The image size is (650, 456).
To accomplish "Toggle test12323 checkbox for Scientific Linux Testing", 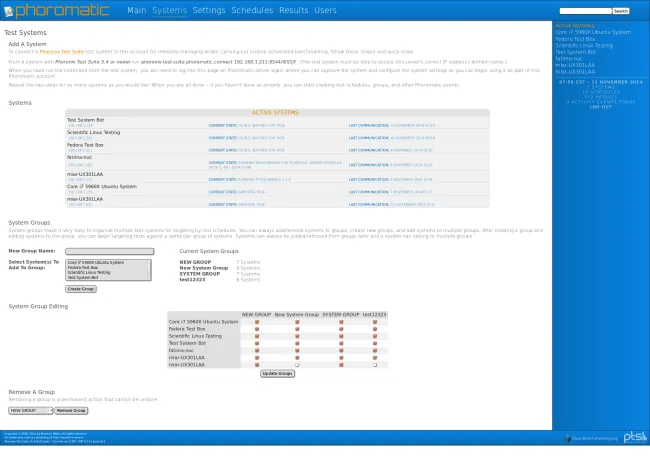I will click(x=375, y=336).
